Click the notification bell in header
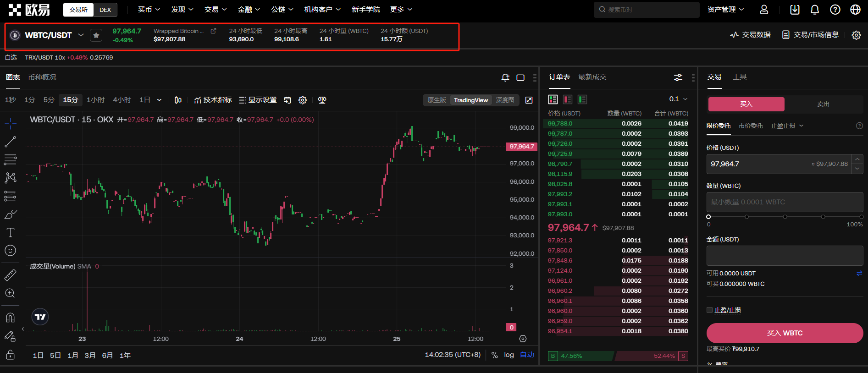The width and height of the screenshot is (868, 373). click(815, 10)
